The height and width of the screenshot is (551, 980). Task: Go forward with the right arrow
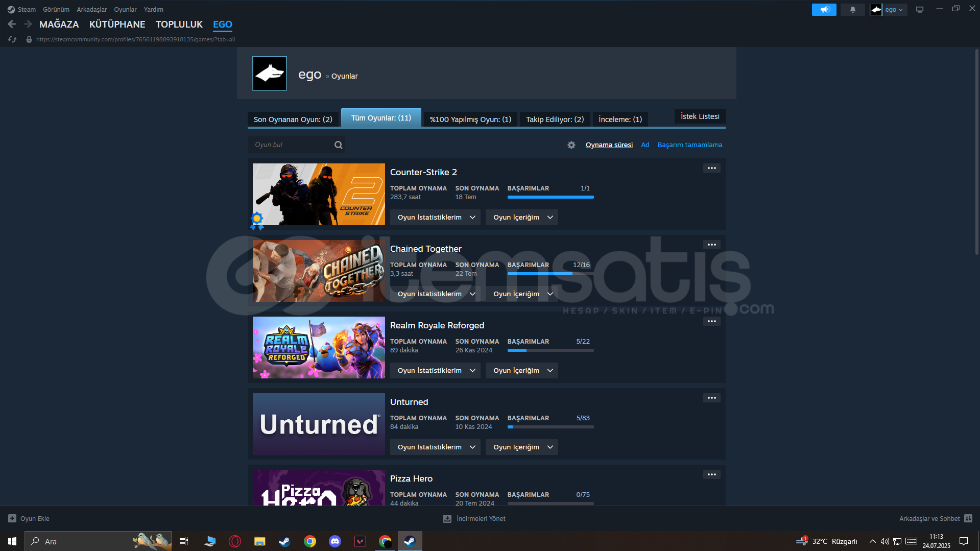tap(28, 24)
